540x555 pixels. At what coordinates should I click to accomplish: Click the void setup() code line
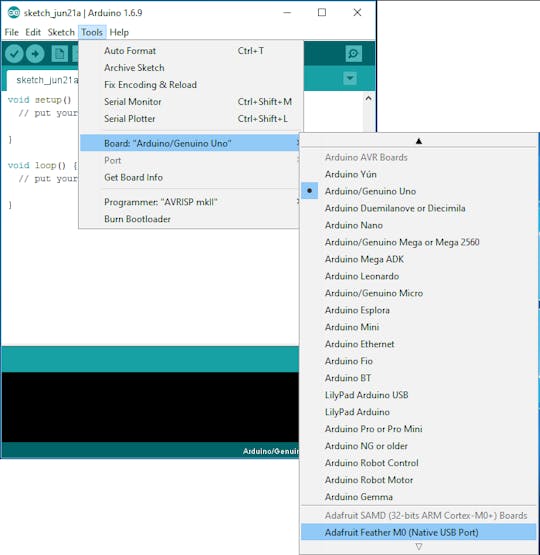click(40, 100)
